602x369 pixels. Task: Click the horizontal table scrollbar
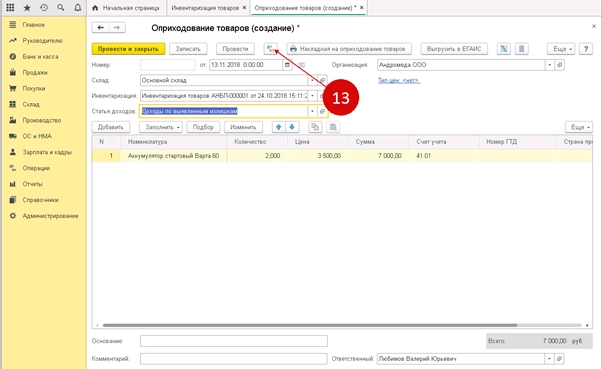point(310,325)
